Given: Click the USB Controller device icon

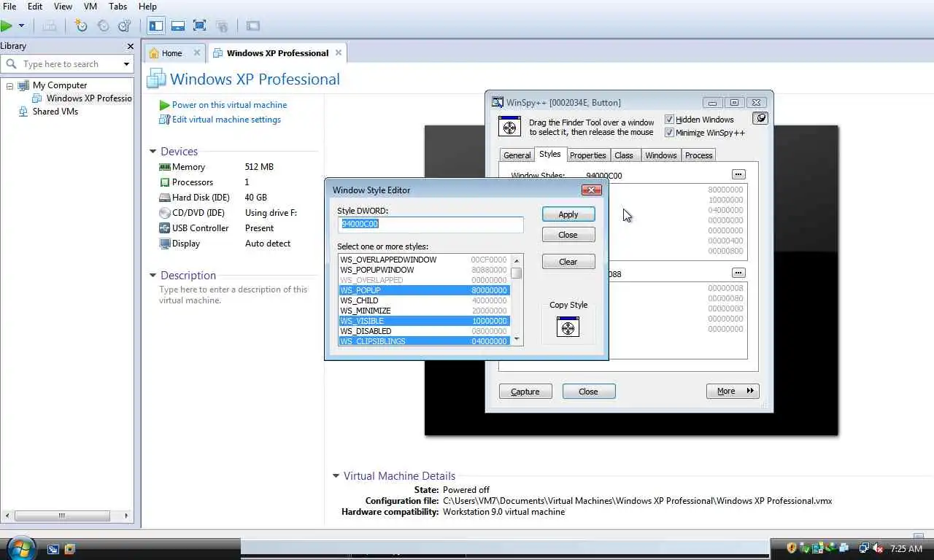Looking at the screenshot, I should (x=165, y=228).
